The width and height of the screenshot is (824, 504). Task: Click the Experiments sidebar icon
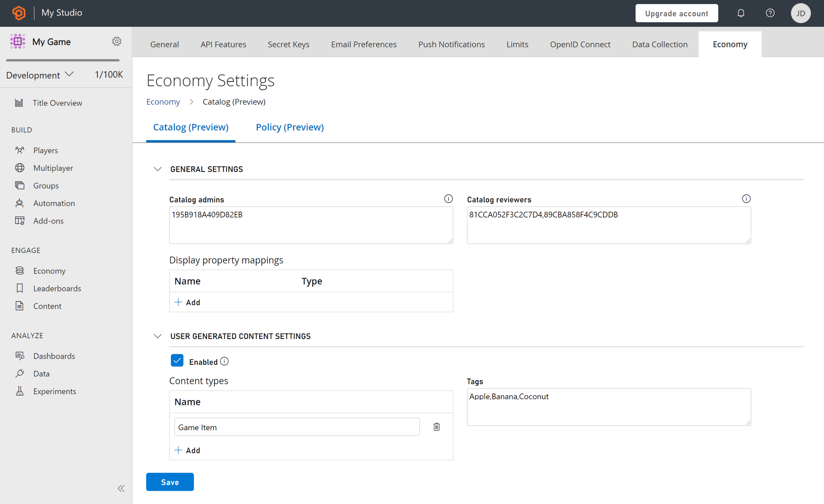[20, 390]
